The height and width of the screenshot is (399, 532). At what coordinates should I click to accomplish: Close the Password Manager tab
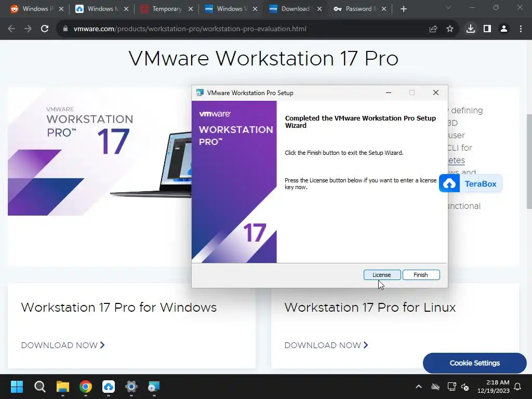tap(384, 9)
